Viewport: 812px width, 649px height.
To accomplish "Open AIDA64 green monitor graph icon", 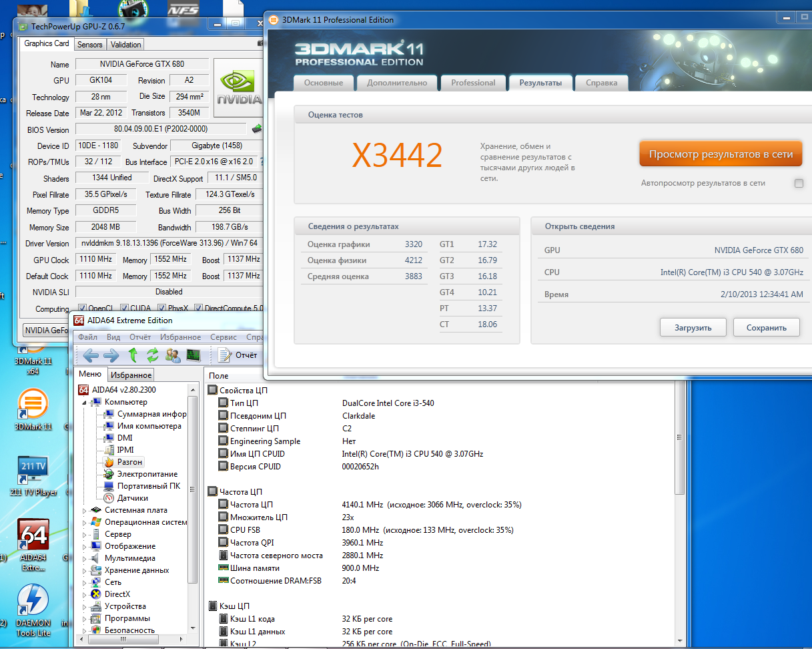I will pos(193,355).
